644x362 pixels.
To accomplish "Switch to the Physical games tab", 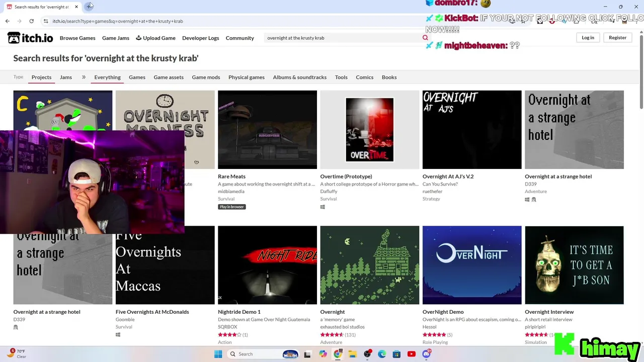I will (247, 77).
